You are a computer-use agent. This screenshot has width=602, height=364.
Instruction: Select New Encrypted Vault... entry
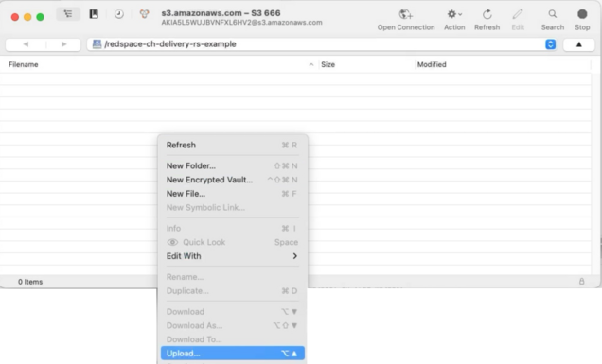point(232,180)
